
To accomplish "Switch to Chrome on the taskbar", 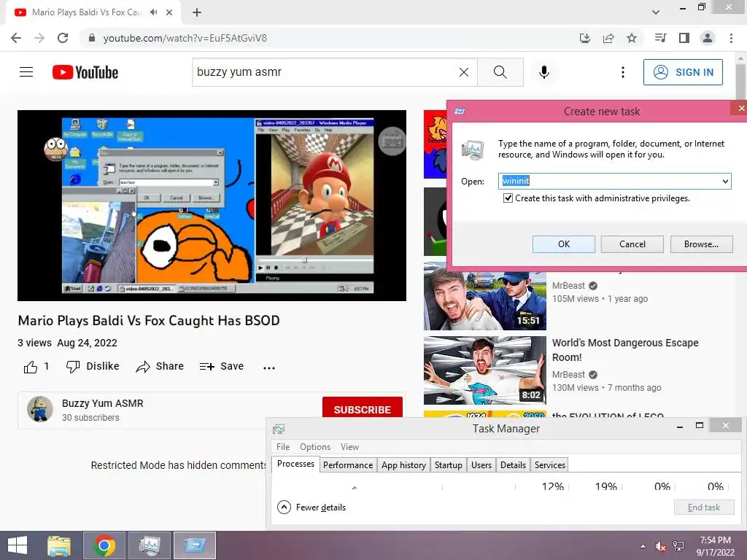I will [104, 545].
